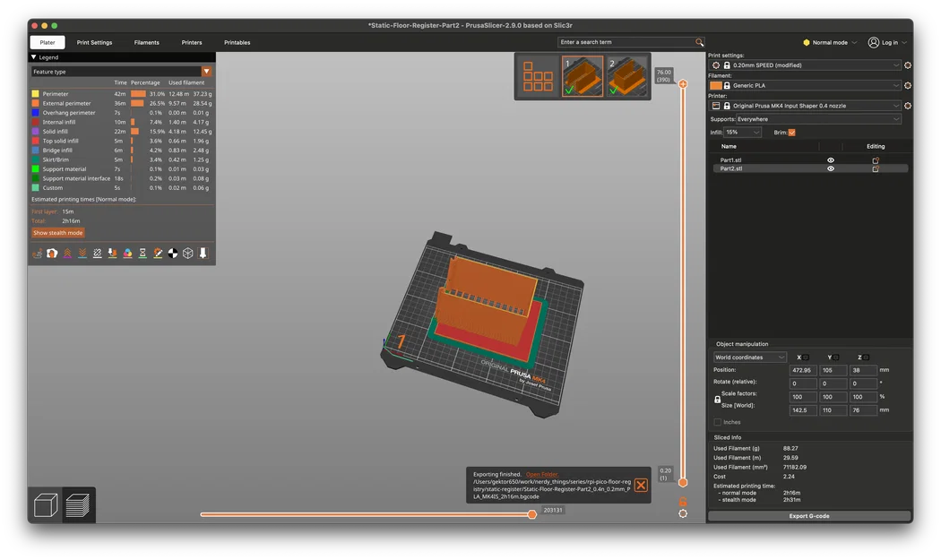Click editing icon for Part1.stl

tap(876, 160)
